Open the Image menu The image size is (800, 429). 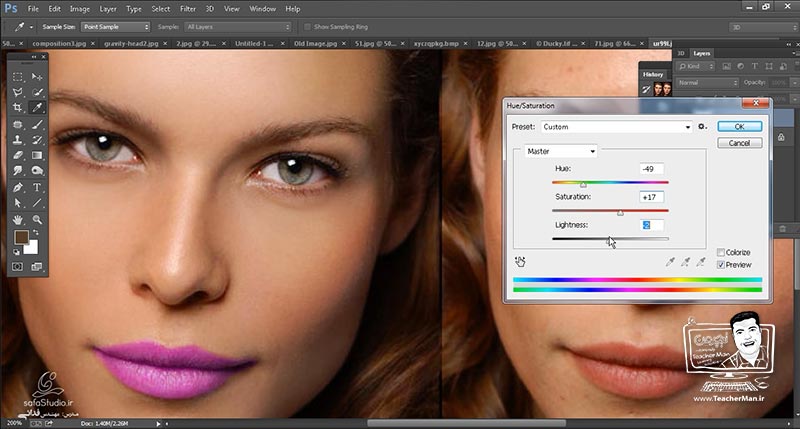[80, 9]
